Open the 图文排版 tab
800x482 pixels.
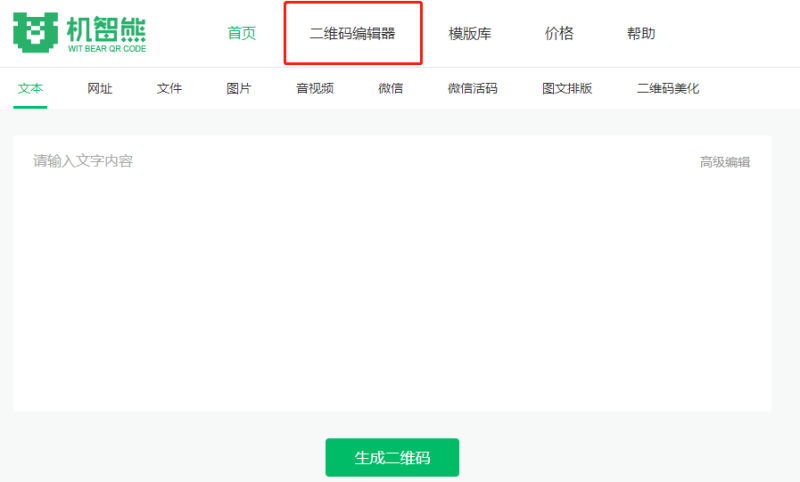click(567, 89)
